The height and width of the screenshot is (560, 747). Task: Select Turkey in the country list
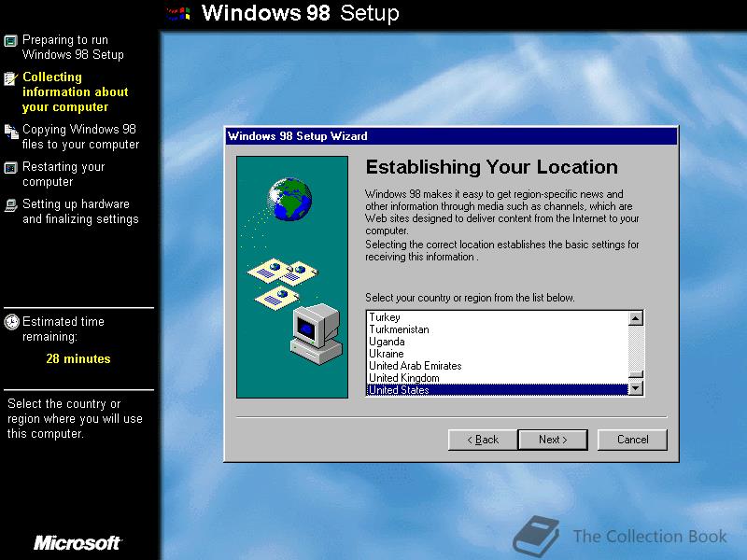(x=498, y=317)
